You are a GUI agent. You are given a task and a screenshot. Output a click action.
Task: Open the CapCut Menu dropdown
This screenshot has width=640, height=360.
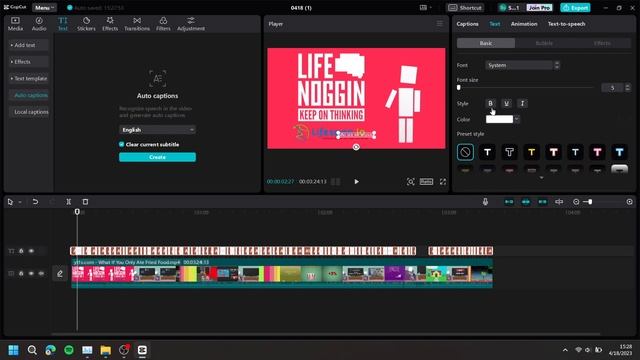point(44,8)
